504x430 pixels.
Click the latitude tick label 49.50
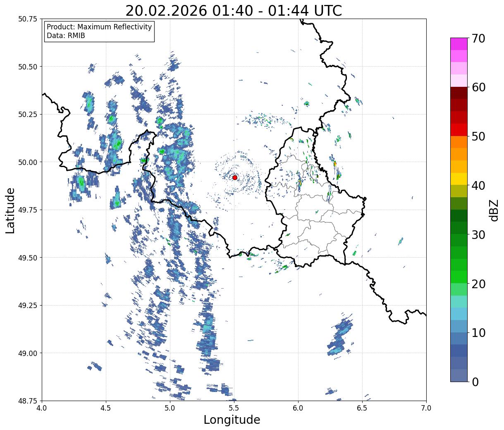click(28, 258)
